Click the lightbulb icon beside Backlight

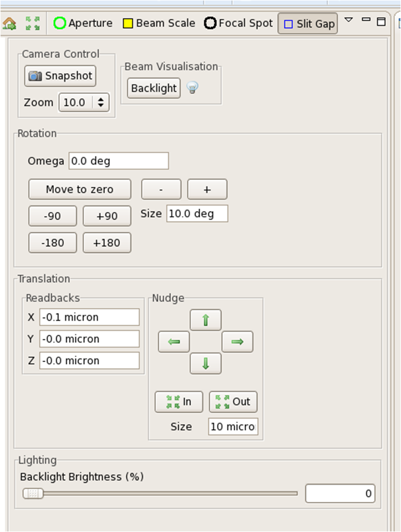(x=192, y=88)
